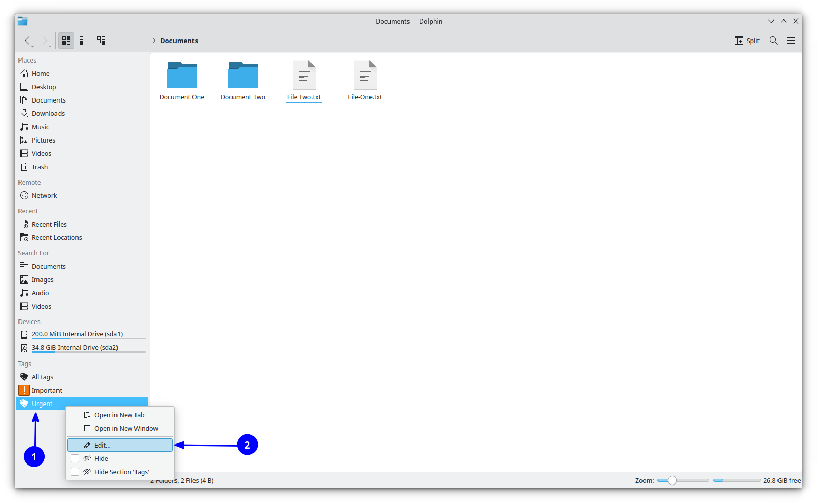The image size is (817, 504).
Task: Select the File-One.txt file
Action: [x=365, y=81]
